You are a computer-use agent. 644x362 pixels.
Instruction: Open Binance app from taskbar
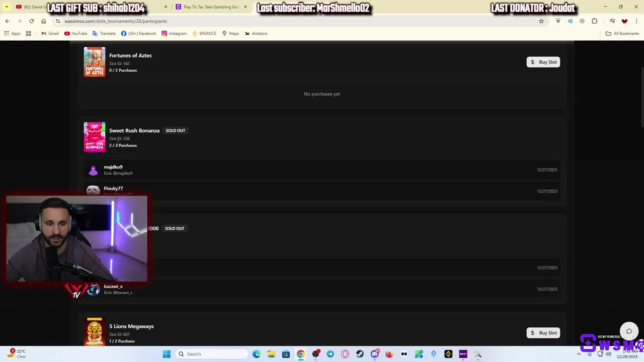pos(448,354)
